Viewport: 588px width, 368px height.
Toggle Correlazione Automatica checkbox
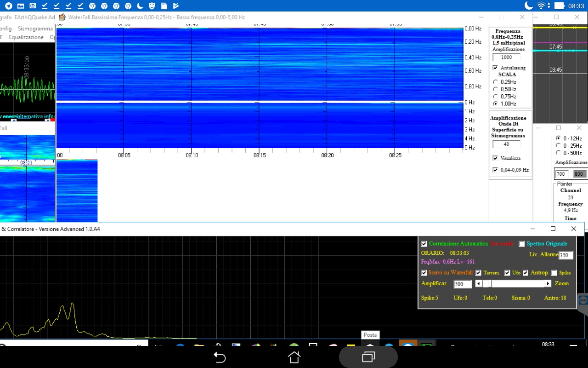point(424,244)
